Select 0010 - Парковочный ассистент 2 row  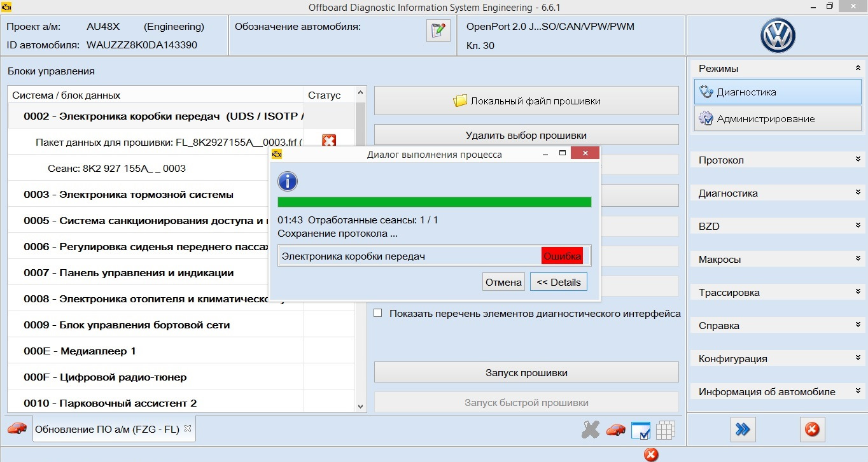181,403
